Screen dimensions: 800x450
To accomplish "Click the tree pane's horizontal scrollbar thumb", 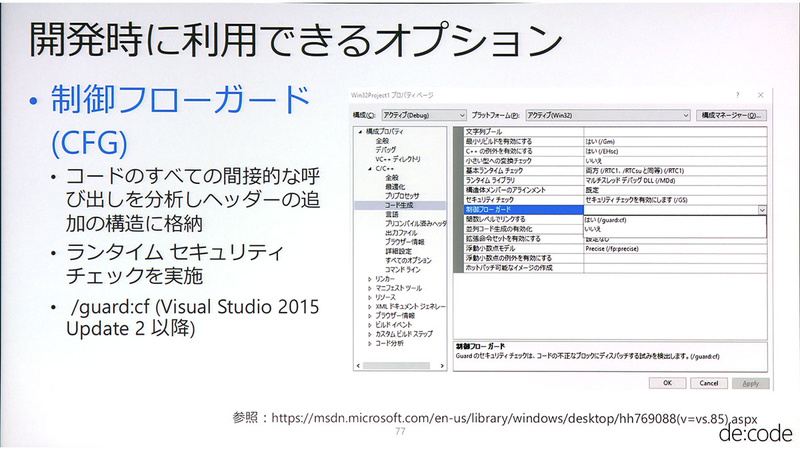I will pos(396,365).
